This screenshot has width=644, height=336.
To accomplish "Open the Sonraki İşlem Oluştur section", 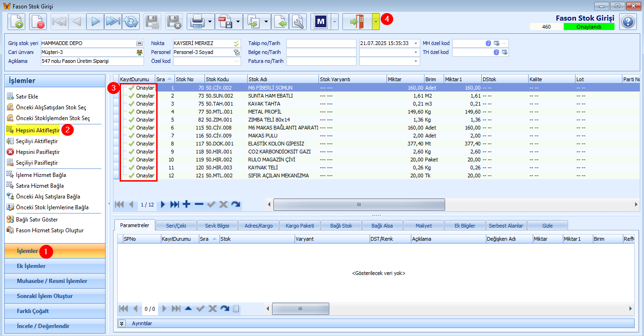I will click(x=55, y=296).
